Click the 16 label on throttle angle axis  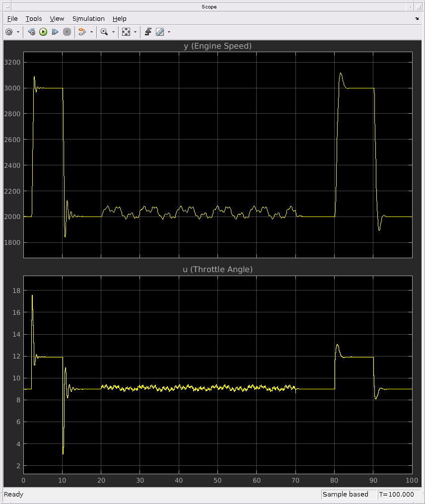coord(16,312)
